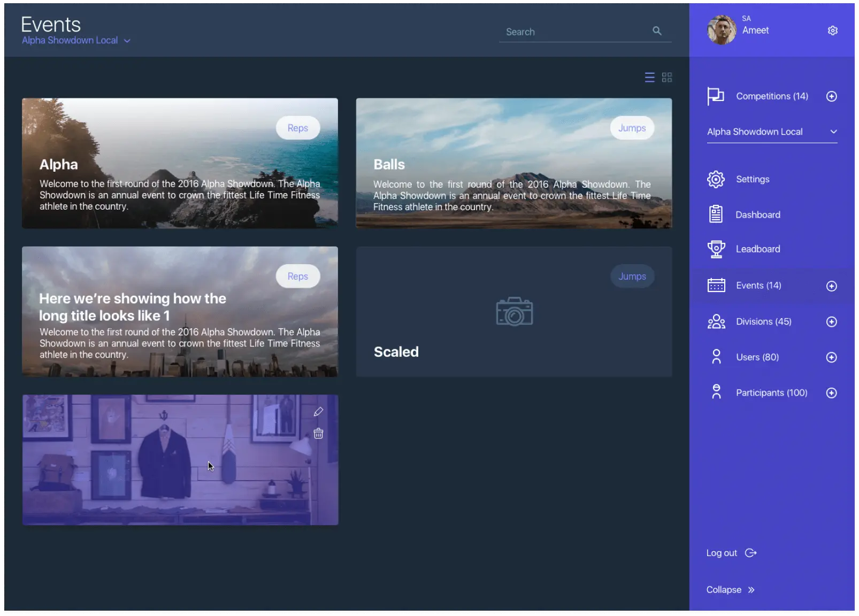The height and width of the screenshot is (616, 859).
Task: Switch to grid view layout
Action: 666,78
